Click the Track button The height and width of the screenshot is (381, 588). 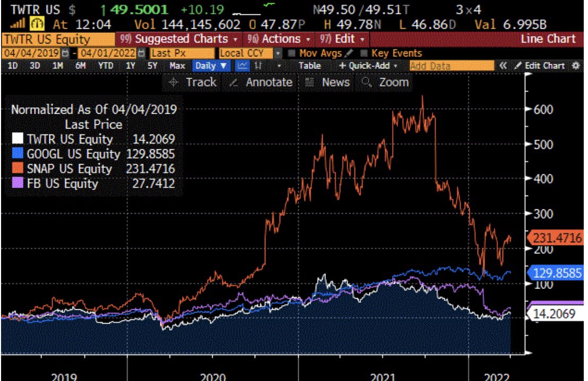[x=193, y=82]
